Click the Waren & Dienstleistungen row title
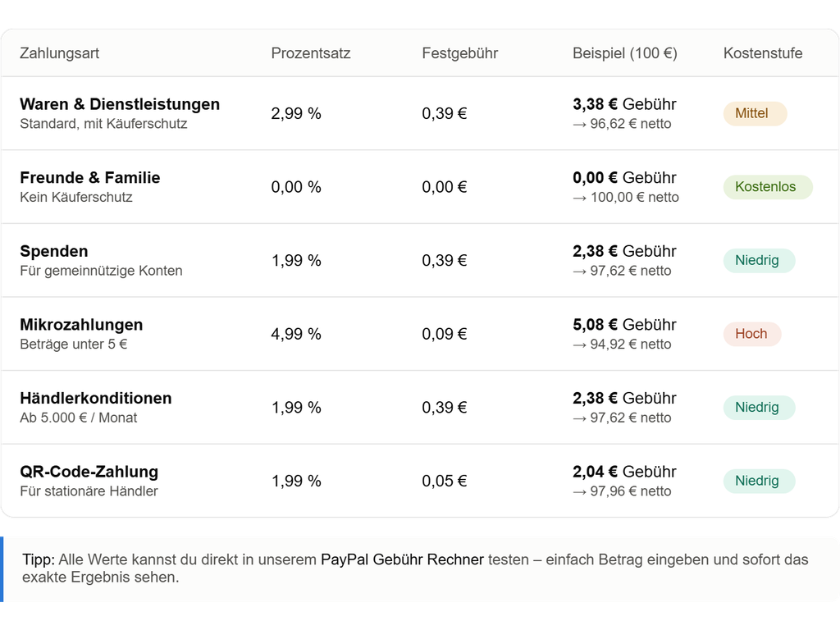 [120, 104]
